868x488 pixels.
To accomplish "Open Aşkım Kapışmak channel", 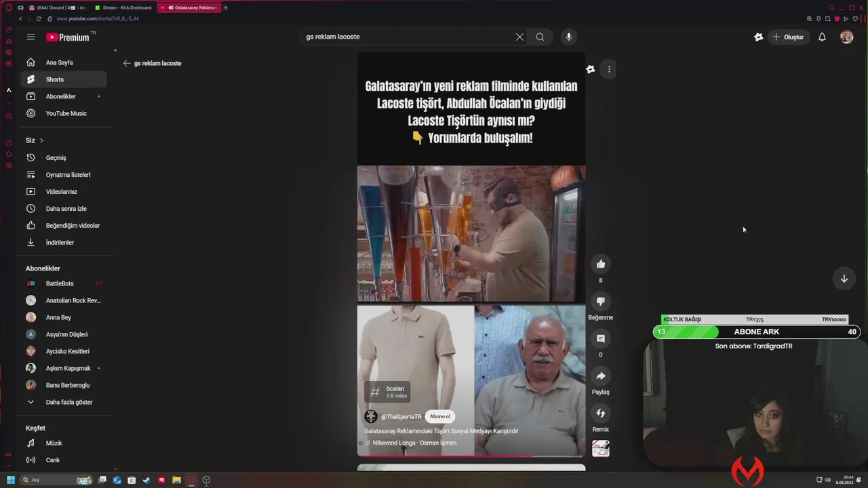I will pos(64,368).
